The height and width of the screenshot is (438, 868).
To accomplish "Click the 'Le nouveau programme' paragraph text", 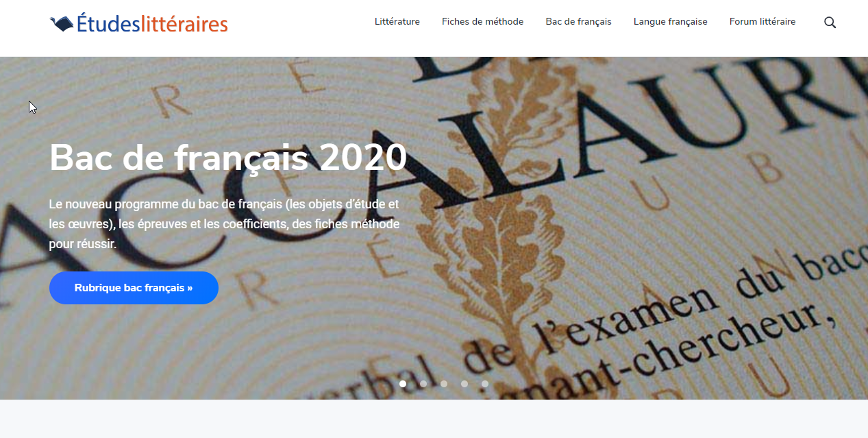I will (224, 224).
